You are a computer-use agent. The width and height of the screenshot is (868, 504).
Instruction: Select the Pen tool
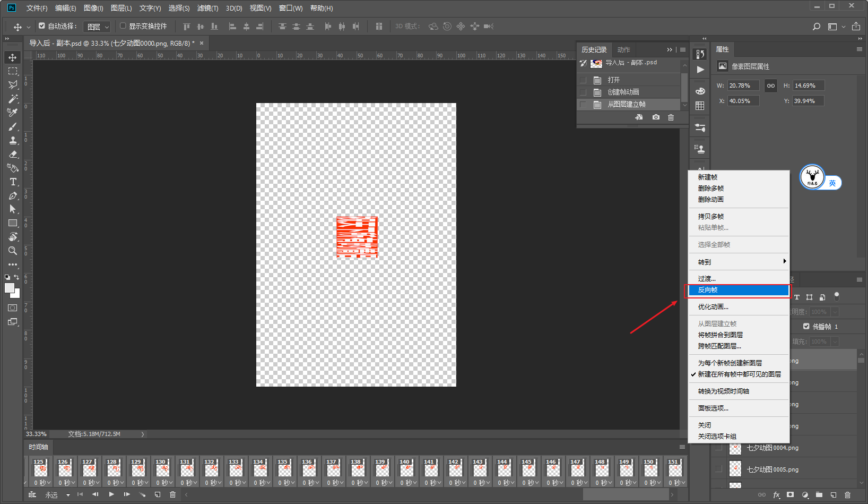click(13, 195)
